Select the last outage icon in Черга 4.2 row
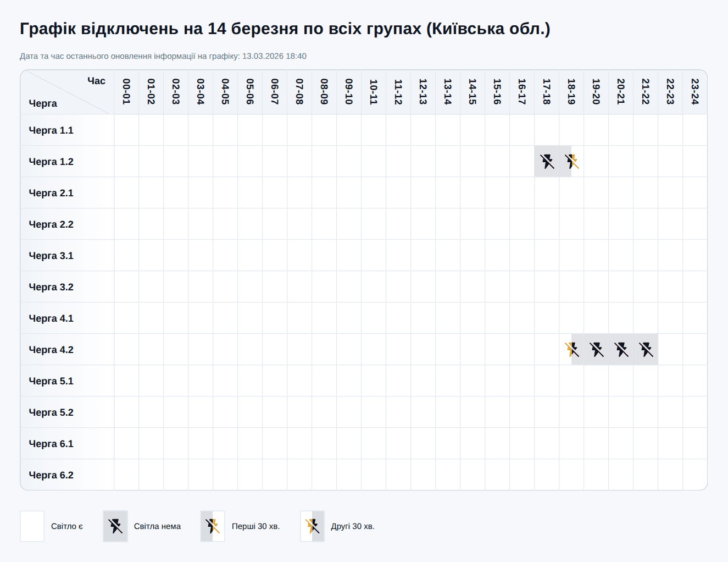Screen dimensions: 728x562 pyautogui.click(x=646, y=349)
